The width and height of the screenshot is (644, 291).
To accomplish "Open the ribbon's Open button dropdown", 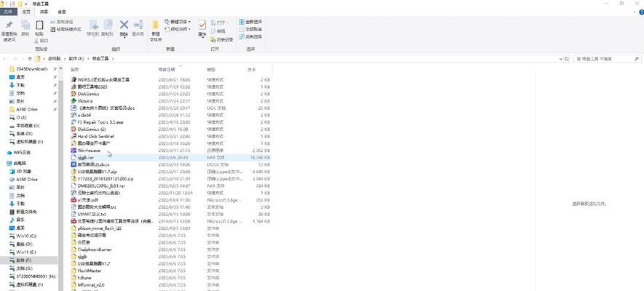I will 228,22.
